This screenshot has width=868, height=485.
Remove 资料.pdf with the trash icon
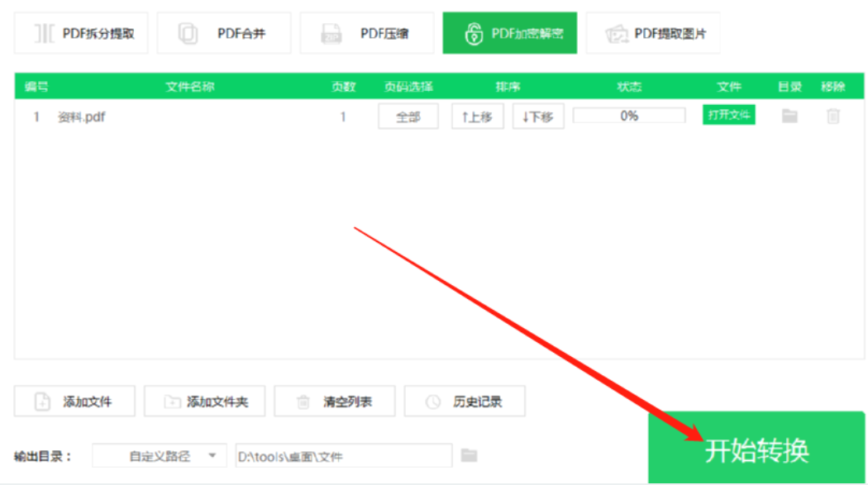pos(833,116)
